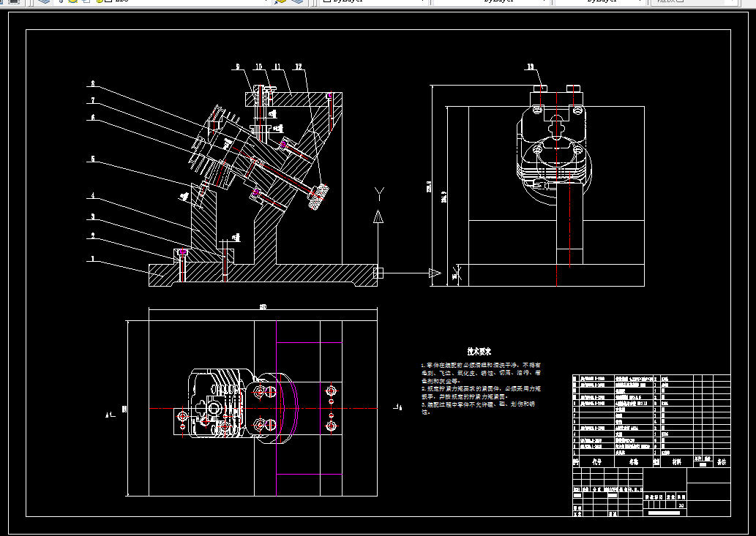
Task: Click part callout number 12
Action: click(x=299, y=67)
